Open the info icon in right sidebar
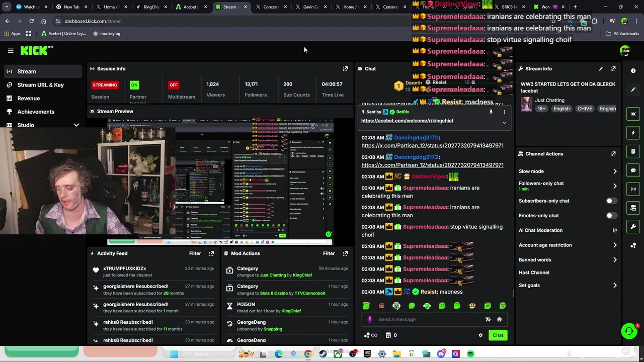644x362 pixels. coord(633,71)
